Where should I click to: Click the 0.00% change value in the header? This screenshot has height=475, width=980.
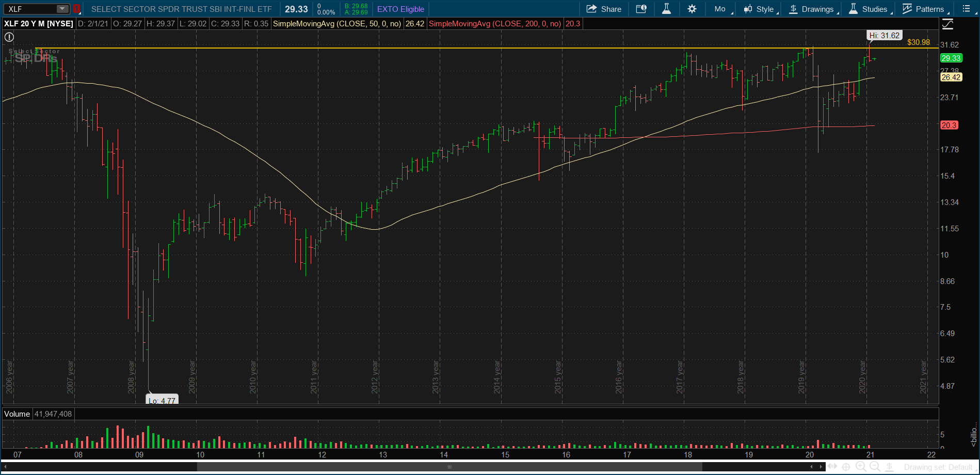tap(326, 12)
